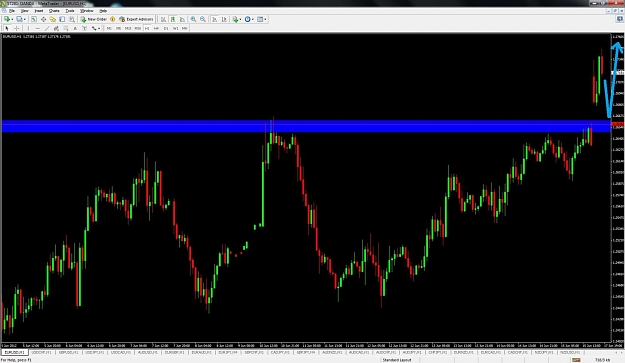Click the Indicators list icon
Viewport: 625px width, 363px height.
pyautogui.click(x=235, y=19)
